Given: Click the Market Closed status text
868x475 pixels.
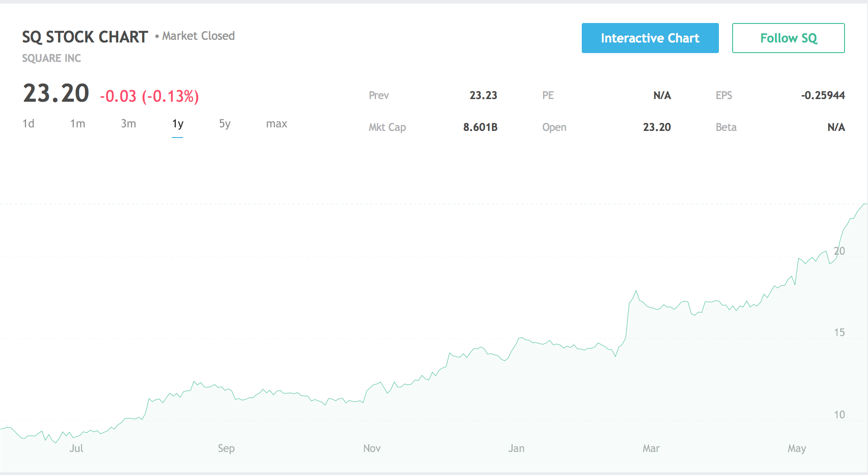Looking at the screenshot, I should (x=198, y=36).
